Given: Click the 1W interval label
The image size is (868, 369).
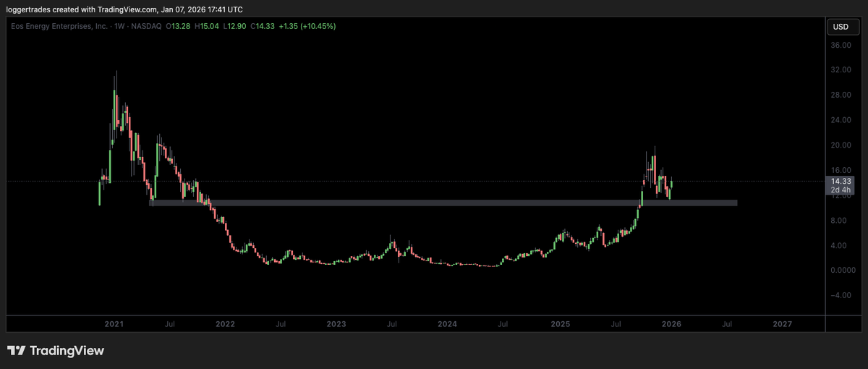Looking at the screenshot, I should (120, 27).
